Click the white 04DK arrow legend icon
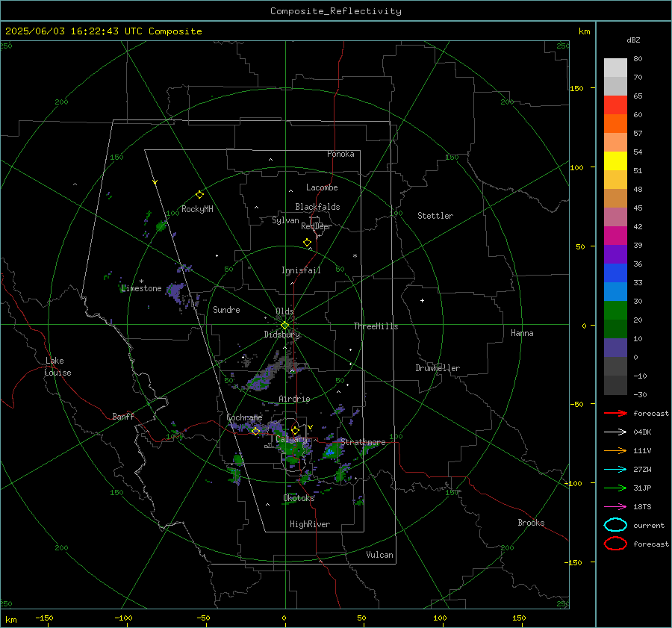Image resolution: width=672 pixels, height=628 pixels. click(615, 432)
